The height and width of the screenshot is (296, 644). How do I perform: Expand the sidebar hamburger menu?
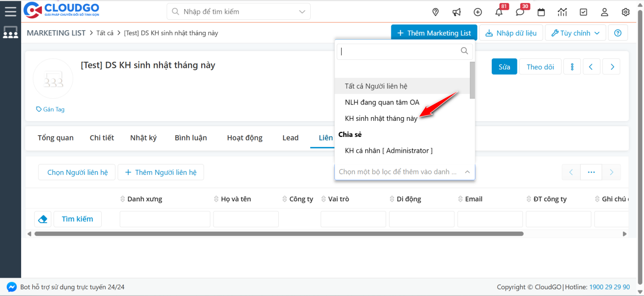[x=10, y=11]
